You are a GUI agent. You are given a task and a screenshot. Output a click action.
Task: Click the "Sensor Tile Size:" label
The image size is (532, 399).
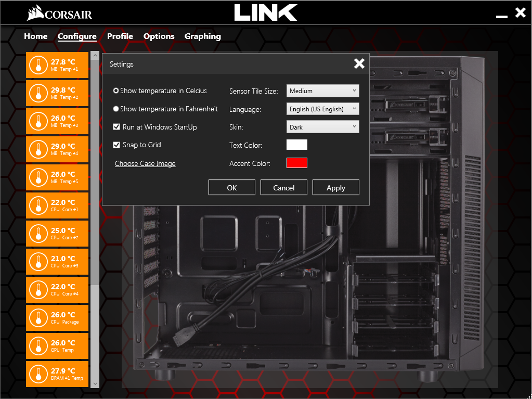(x=253, y=91)
